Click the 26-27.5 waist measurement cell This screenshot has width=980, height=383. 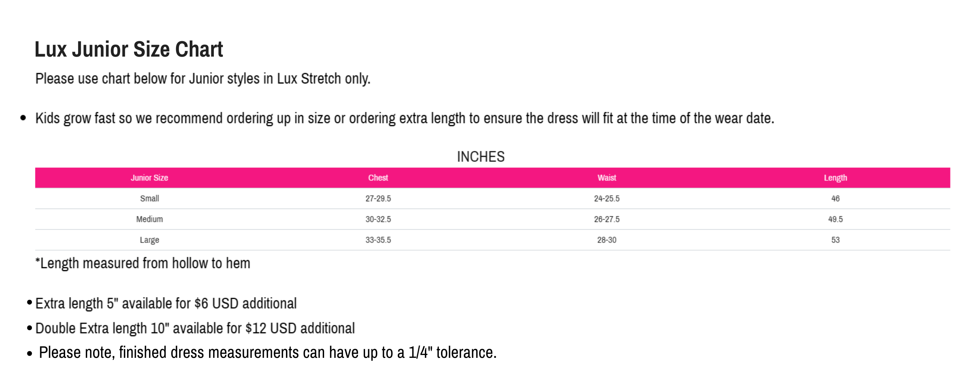click(607, 219)
